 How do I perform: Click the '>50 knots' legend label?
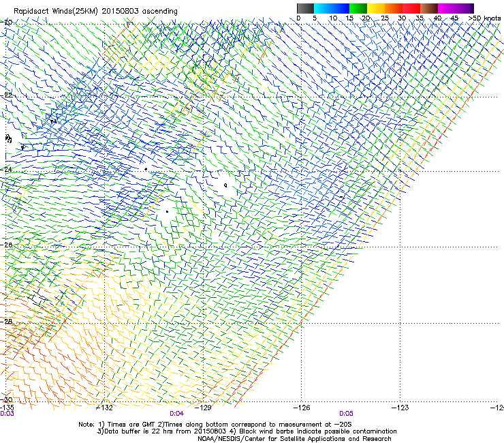(x=484, y=18)
